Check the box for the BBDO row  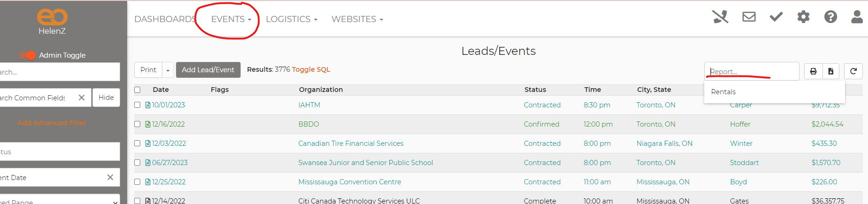click(137, 124)
